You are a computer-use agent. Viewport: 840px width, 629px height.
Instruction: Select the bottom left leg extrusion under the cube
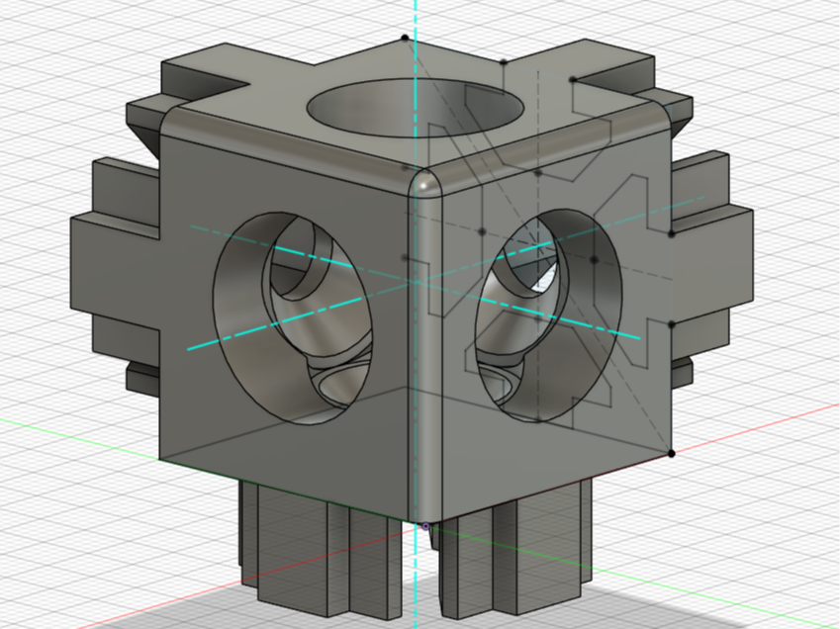pos(321,552)
